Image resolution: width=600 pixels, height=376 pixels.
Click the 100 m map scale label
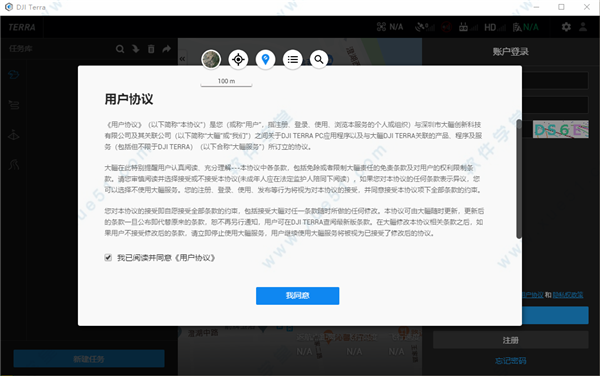click(226, 81)
